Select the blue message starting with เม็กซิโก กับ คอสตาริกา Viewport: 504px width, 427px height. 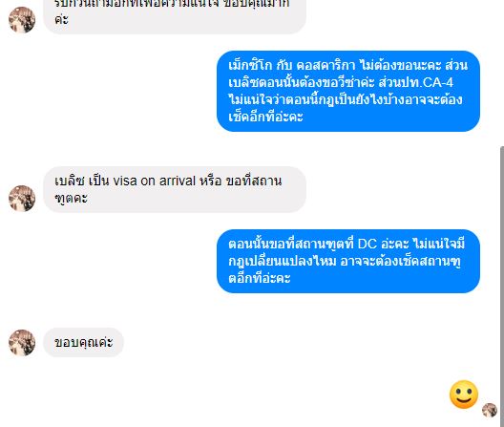(x=348, y=91)
